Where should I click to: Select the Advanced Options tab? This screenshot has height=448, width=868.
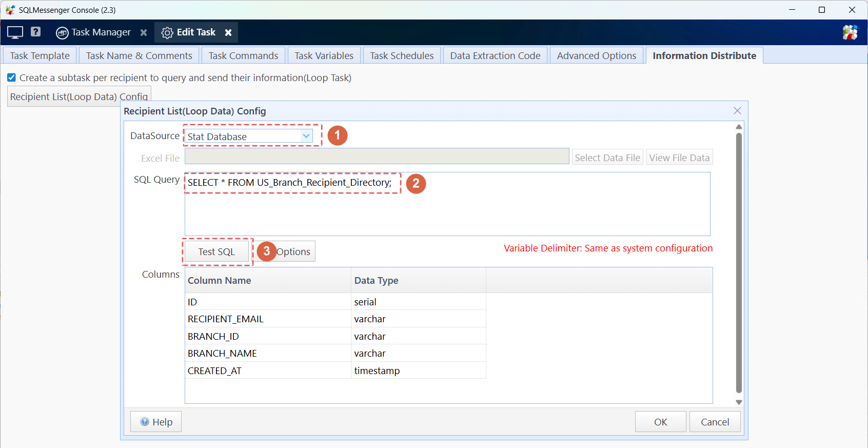coord(597,55)
